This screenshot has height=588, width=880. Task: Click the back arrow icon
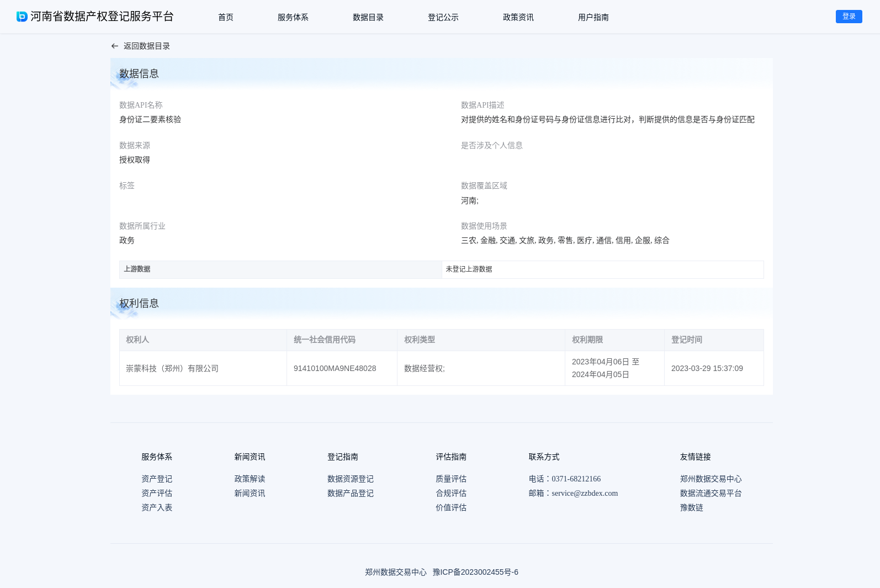click(115, 46)
